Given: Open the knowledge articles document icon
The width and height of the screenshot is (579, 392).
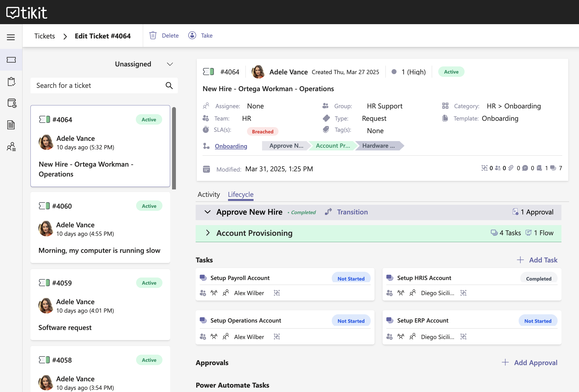Looking at the screenshot, I should pos(11,125).
